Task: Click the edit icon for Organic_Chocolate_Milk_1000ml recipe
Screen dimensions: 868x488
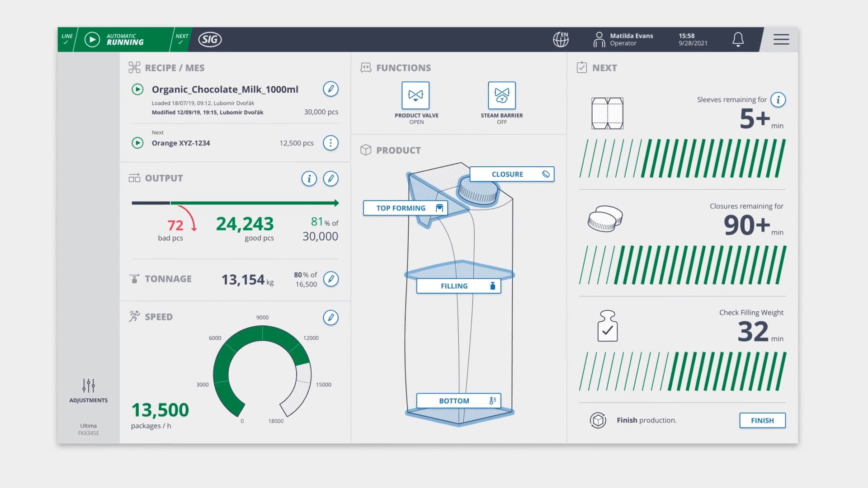Action: [331, 89]
